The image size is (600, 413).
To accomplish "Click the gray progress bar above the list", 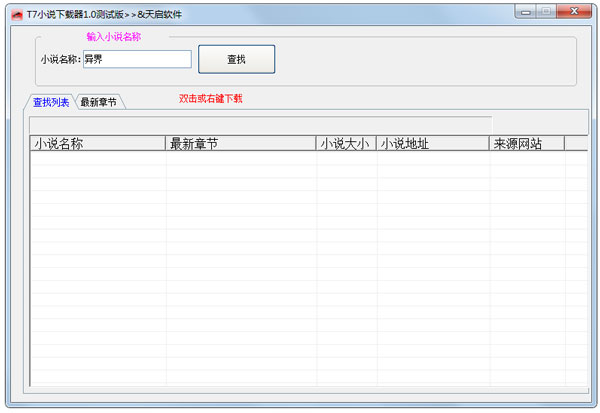I will (x=260, y=124).
